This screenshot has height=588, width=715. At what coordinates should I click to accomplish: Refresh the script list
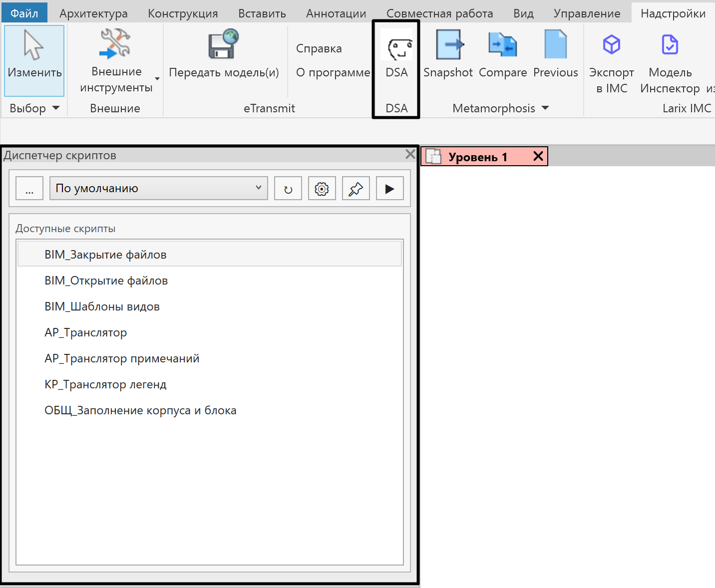288,189
